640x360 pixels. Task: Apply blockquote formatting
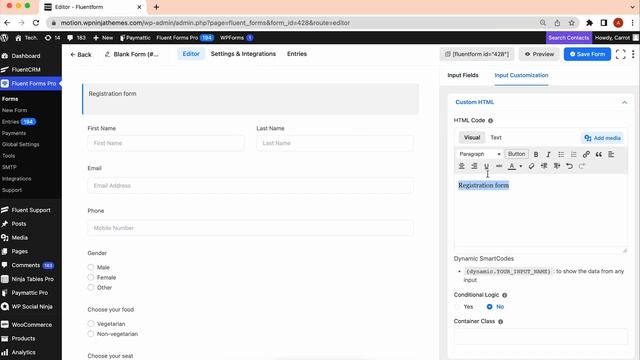[599, 154]
